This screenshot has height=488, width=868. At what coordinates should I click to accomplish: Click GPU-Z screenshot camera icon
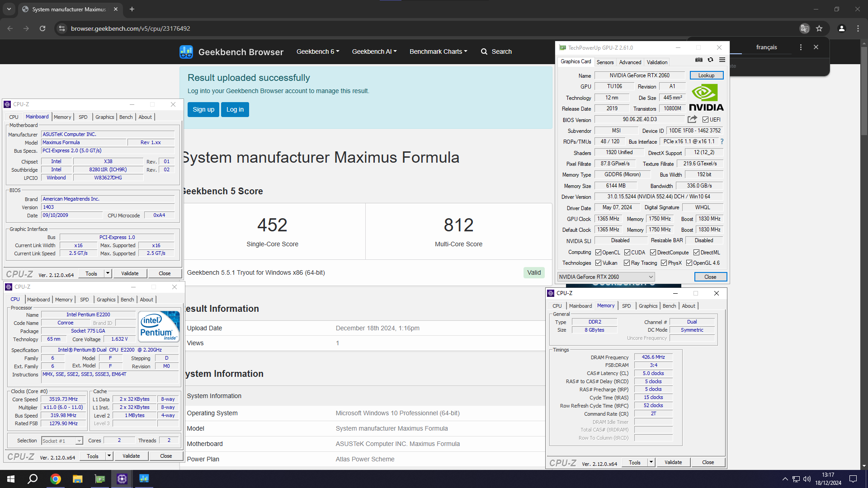coord(699,60)
